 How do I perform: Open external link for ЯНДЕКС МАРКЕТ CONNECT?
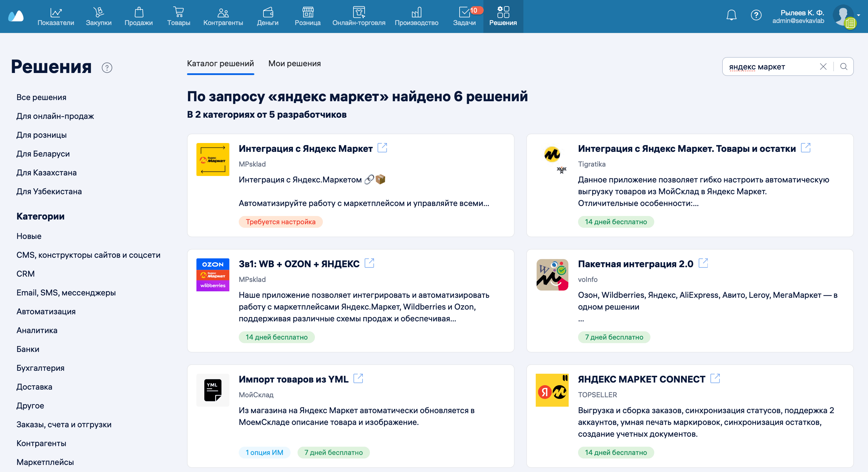tap(715, 379)
